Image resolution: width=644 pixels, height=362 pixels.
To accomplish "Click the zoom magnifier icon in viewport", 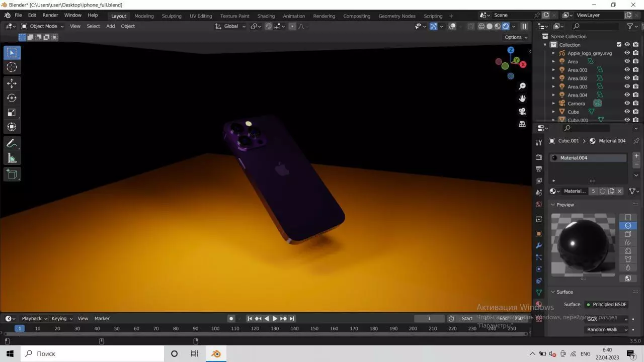I will tap(522, 86).
